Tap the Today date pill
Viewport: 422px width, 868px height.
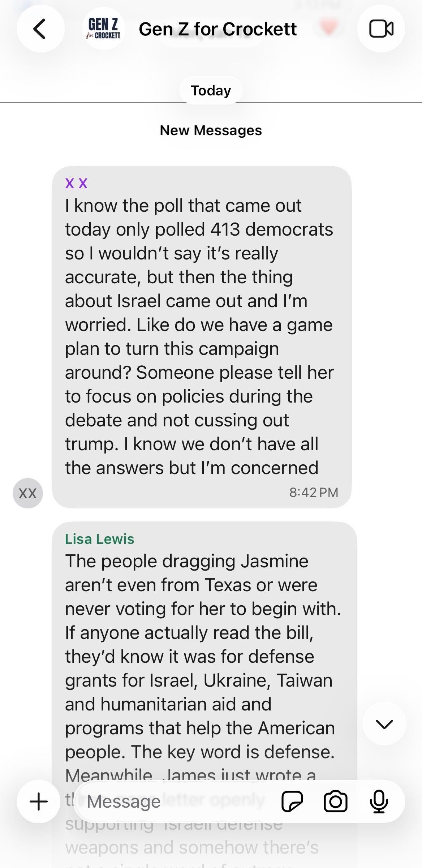tap(211, 90)
